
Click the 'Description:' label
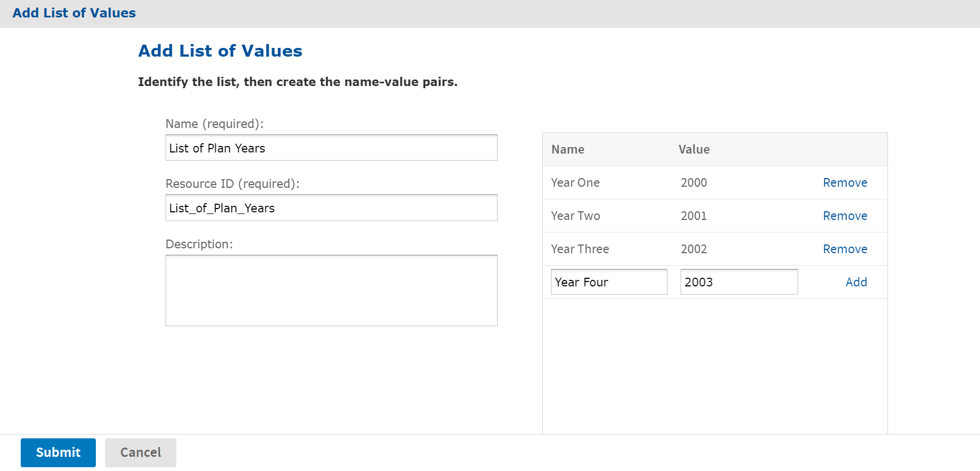tap(199, 244)
